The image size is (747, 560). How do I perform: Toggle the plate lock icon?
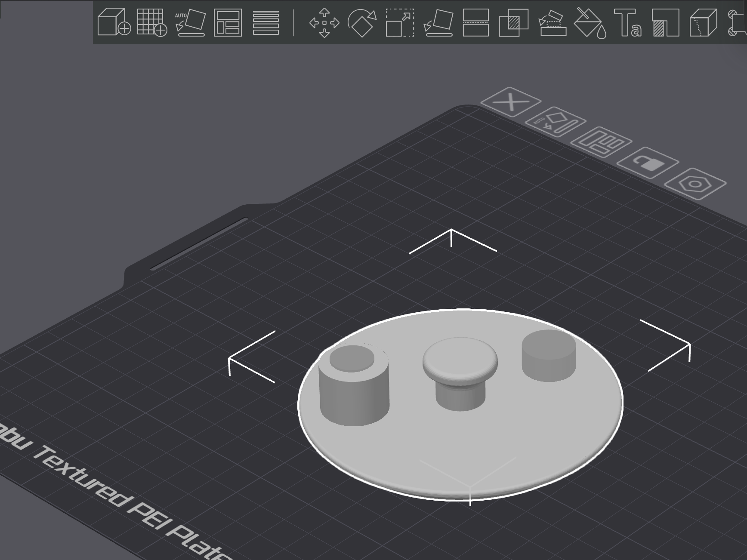coord(648,163)
